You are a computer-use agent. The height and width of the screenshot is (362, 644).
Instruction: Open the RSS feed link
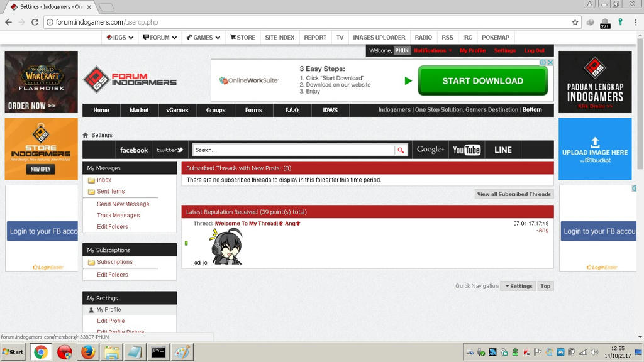click(x=447, y=37)
